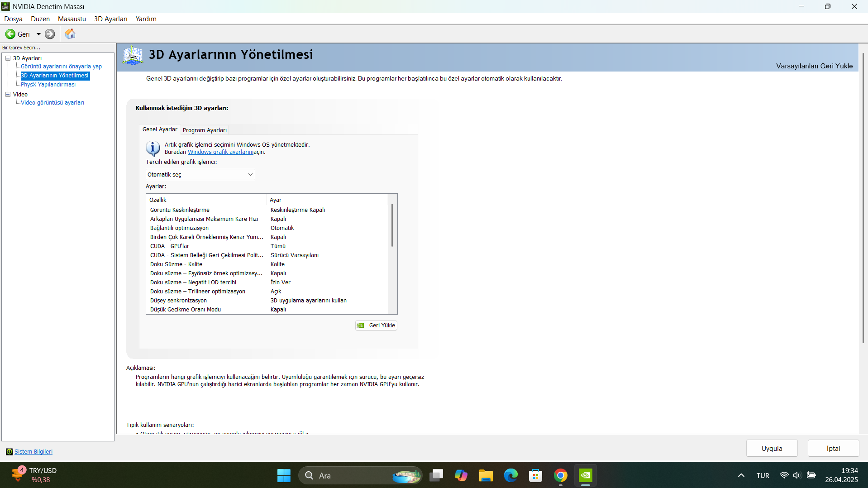Viewport: 868px width, 488px height.
Task: Open File Explorer from the taskbar
Action: (x=486, y=475)
